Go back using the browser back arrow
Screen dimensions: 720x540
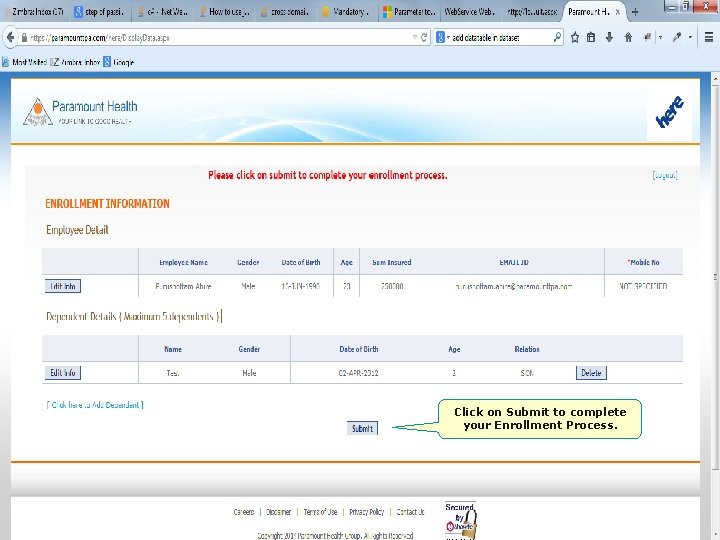[10, 37]
